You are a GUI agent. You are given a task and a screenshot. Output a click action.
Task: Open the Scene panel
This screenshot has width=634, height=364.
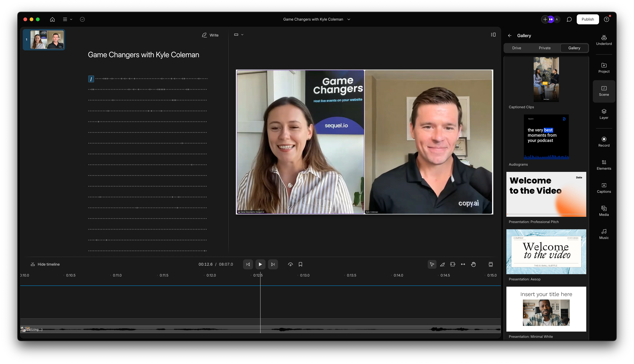604,91
